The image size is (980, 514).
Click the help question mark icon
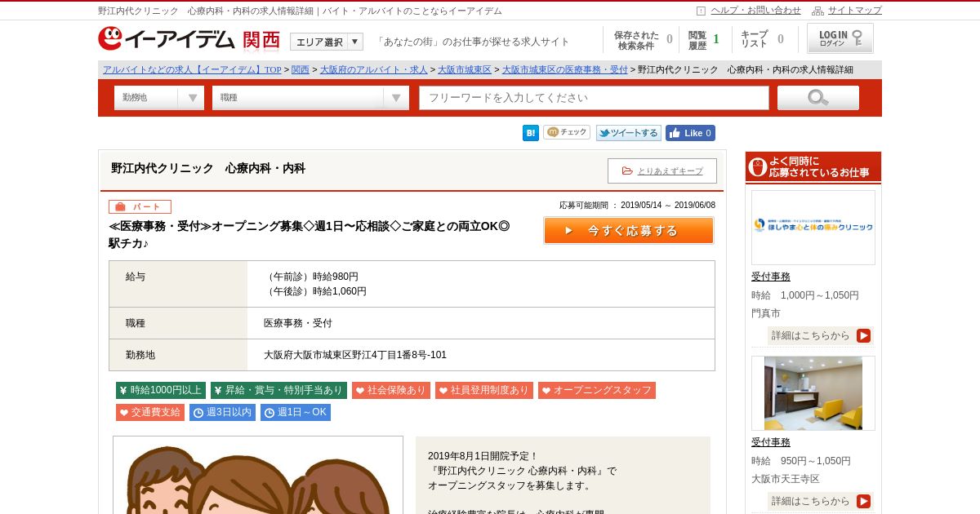pos(701,11)
